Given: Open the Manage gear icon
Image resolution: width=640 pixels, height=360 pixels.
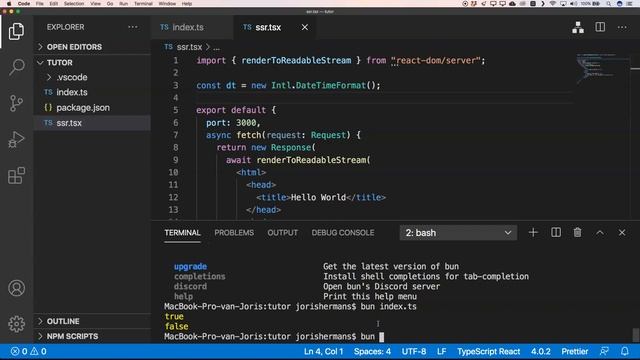Looking at the screenshot, I should coord(16,324).
